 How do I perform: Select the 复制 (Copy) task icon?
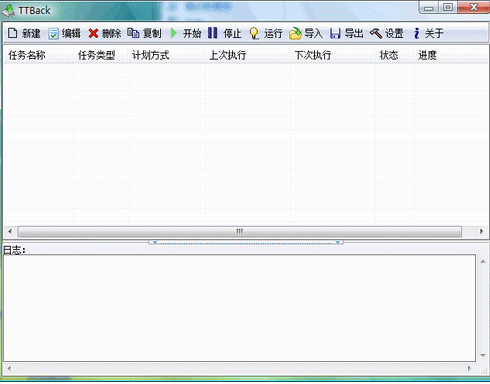tap(133, 33)
